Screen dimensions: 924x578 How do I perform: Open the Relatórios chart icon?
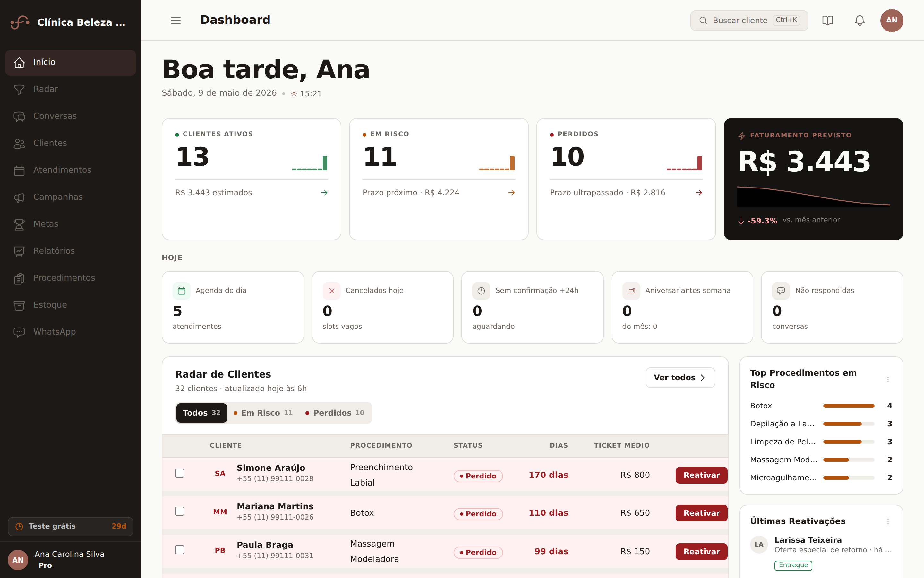(x=19, y=251)
